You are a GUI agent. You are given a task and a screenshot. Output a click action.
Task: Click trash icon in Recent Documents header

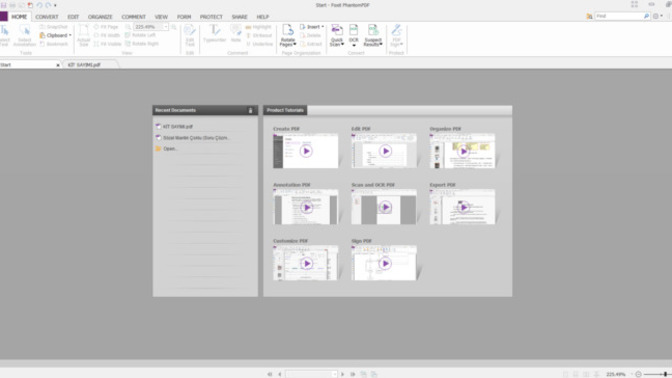(x=251, y=111)
